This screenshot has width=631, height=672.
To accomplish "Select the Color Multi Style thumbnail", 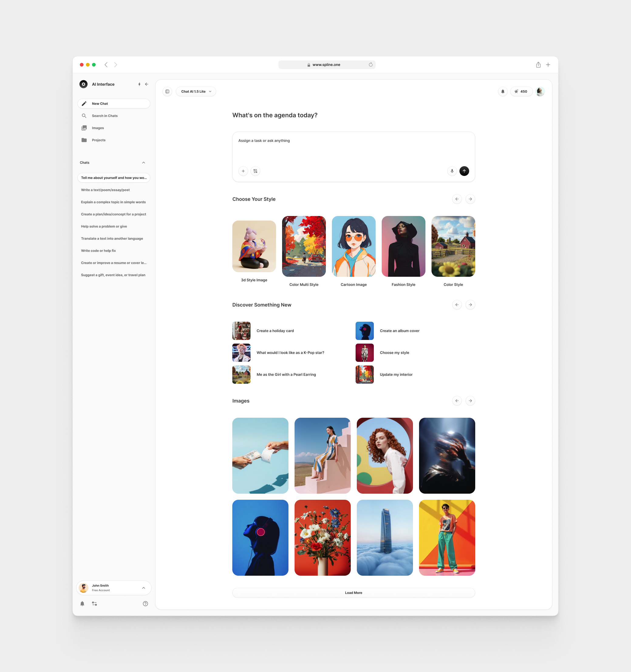I will point(304,246).
